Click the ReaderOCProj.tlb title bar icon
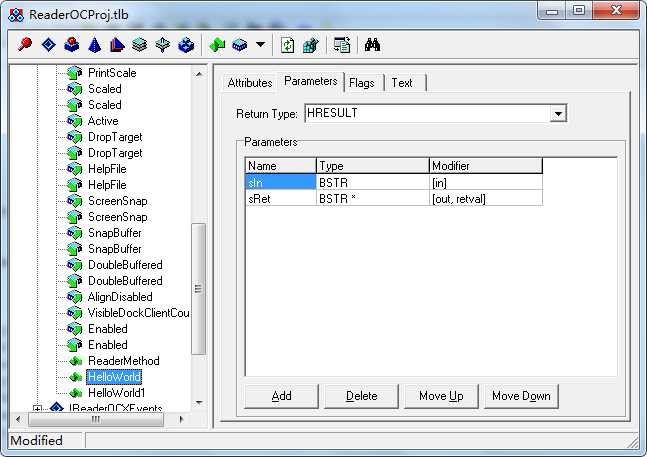The height and width of the screenshot is (457, 647). [x=16, y=15]
